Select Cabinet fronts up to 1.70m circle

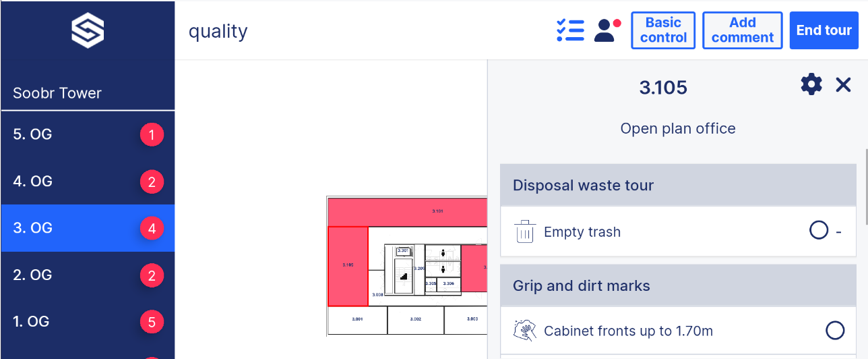[835, 331]
